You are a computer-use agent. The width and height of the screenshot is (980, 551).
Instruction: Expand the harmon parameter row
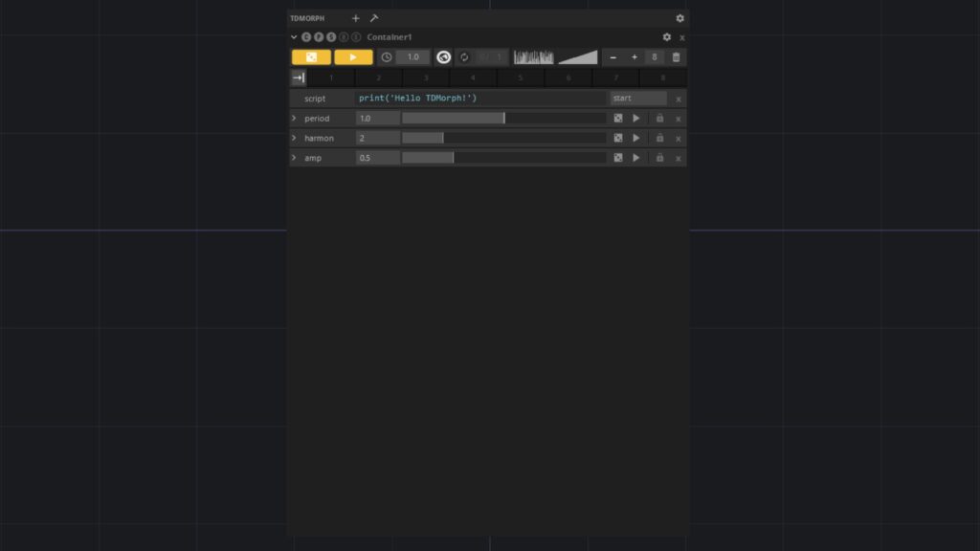[295, 138]
